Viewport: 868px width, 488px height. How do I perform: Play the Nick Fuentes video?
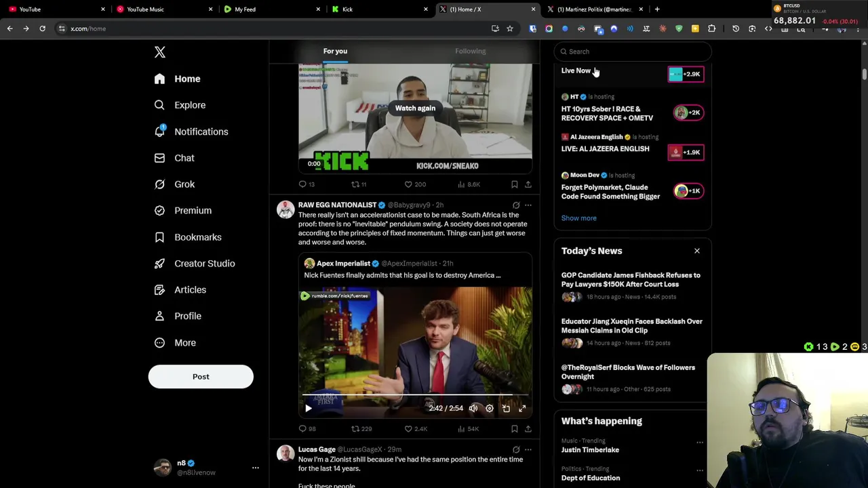[x=308, y=408]
